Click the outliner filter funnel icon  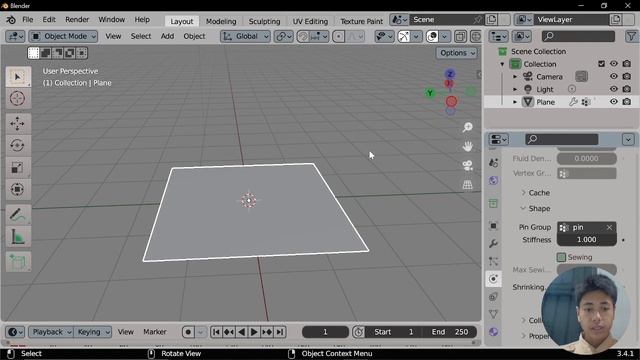point(631,36)
